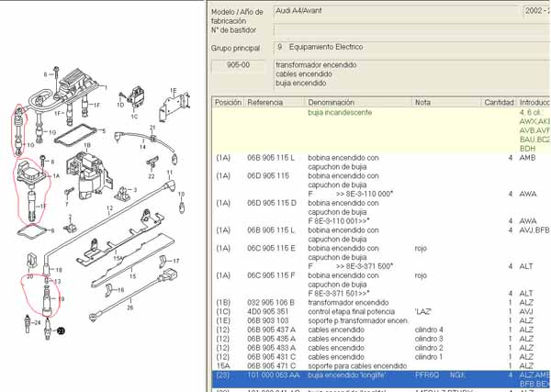Click part 1E mounting bracket in diagram

(x=174, y=107)
